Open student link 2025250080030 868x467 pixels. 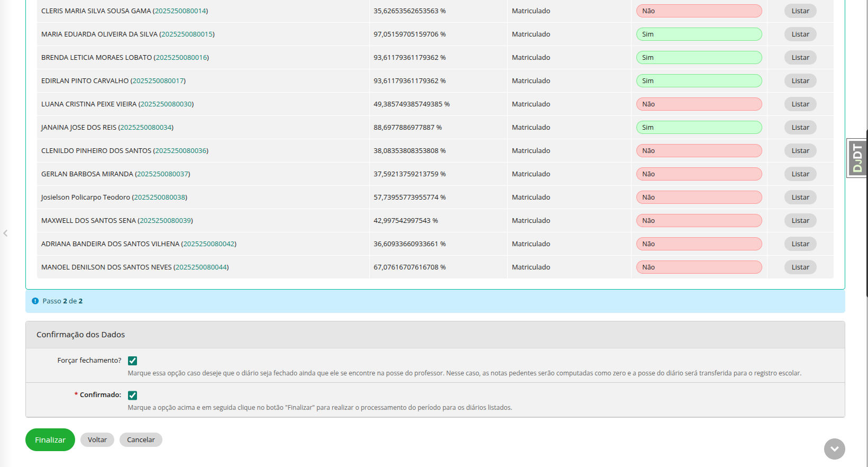(x=166, y=104)
